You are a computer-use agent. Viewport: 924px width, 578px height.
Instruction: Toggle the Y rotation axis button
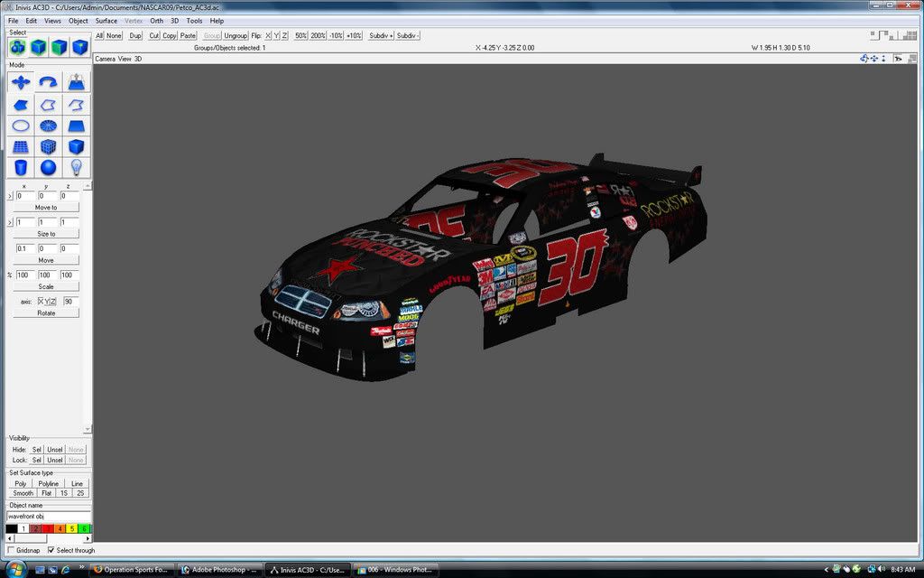(45, 301)
